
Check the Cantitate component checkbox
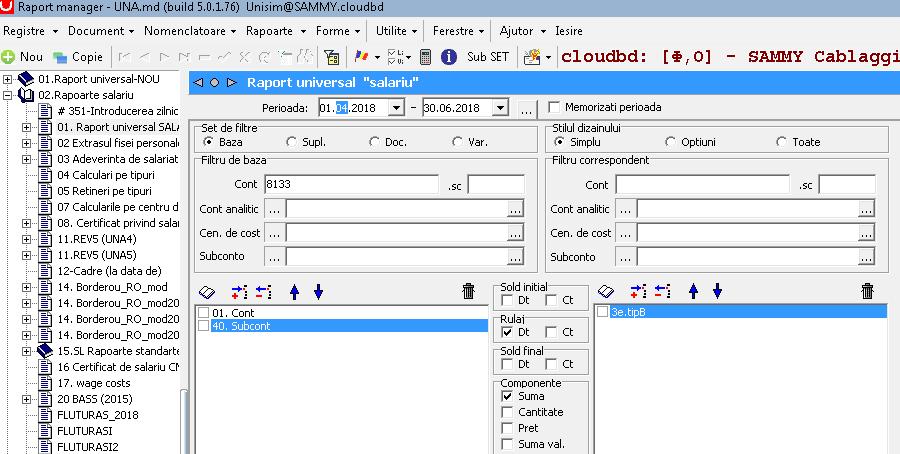point(507,412)
